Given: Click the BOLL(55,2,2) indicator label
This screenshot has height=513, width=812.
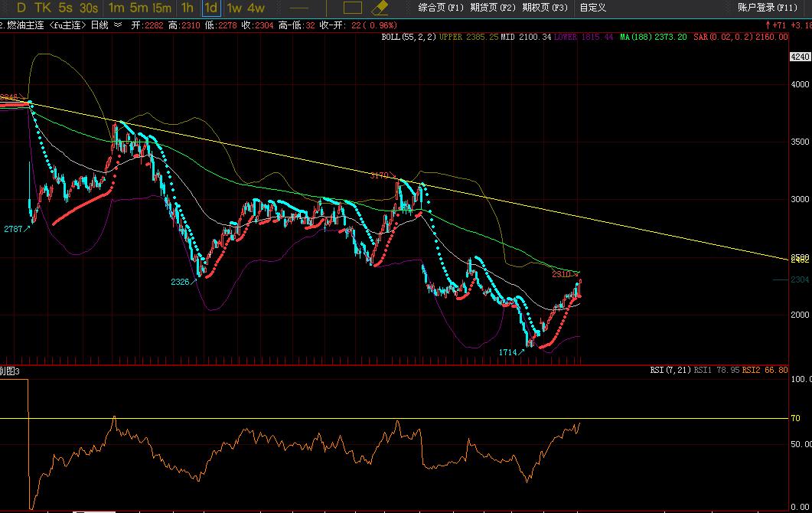Looking at the screenshot, I should pyautogui.click(x=409, y=37).
